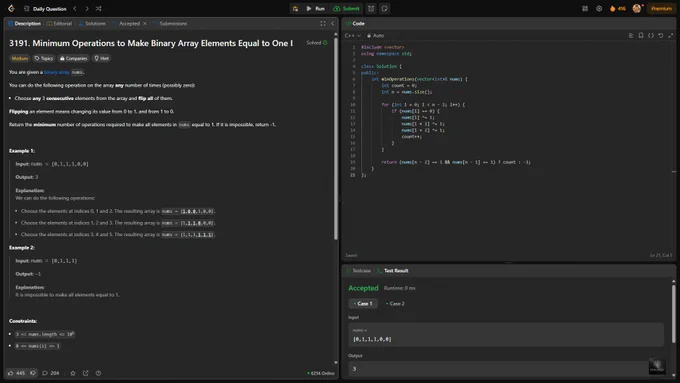Expand the code editor fullscreen icon
This screenshot has width=680, height=383.
click(670, 36)
